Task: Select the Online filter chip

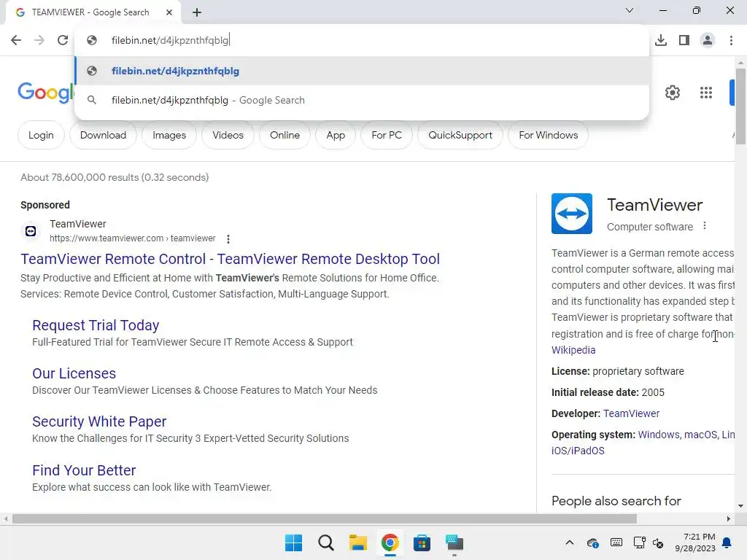Action: click(285, 135)
